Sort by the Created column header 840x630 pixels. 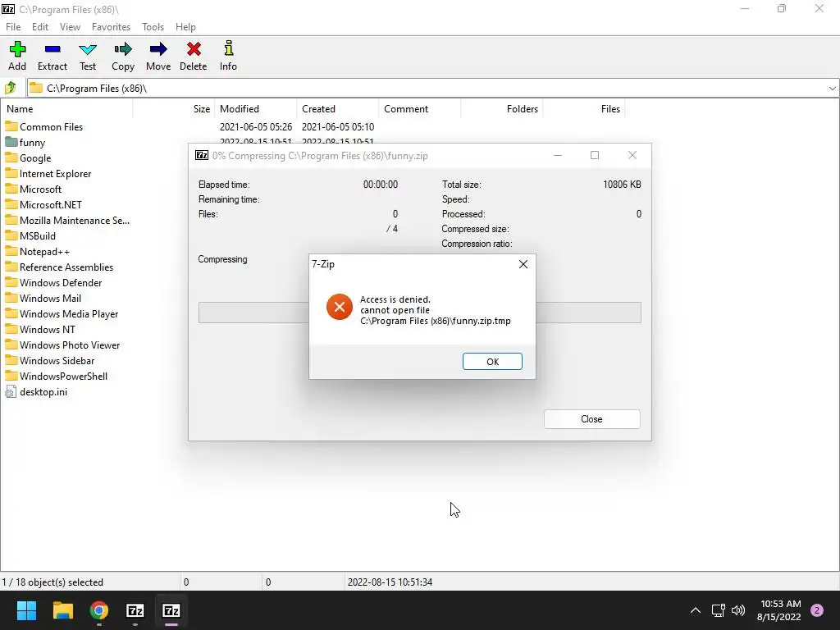337,109
